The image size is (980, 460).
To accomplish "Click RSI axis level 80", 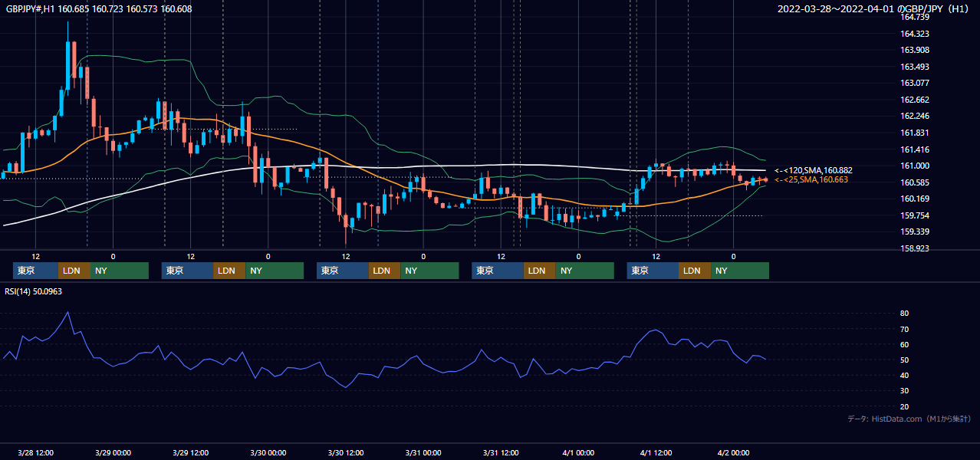I will coord(905,314).
